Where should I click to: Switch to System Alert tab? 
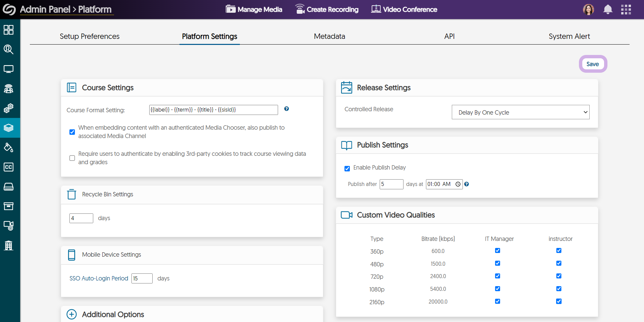click(569, 36)
